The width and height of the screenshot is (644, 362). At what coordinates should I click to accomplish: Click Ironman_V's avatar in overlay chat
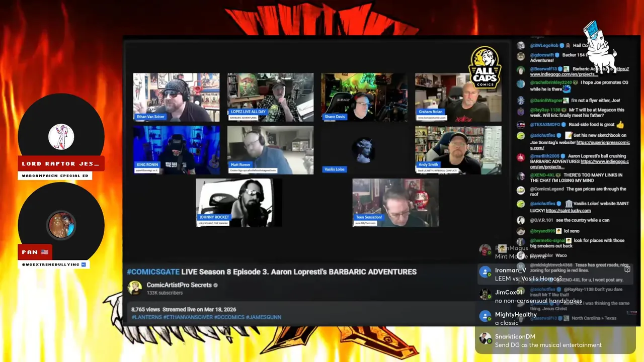click(485, 272)
